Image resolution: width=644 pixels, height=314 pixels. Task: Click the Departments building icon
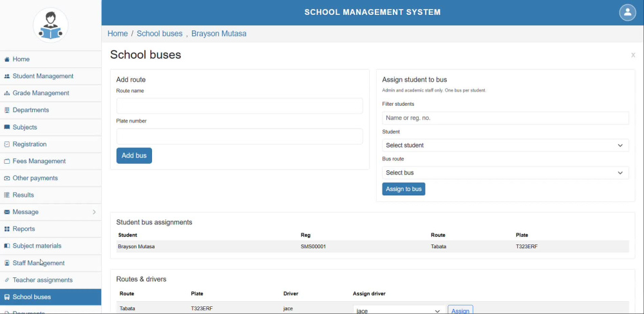click(6, 110)
